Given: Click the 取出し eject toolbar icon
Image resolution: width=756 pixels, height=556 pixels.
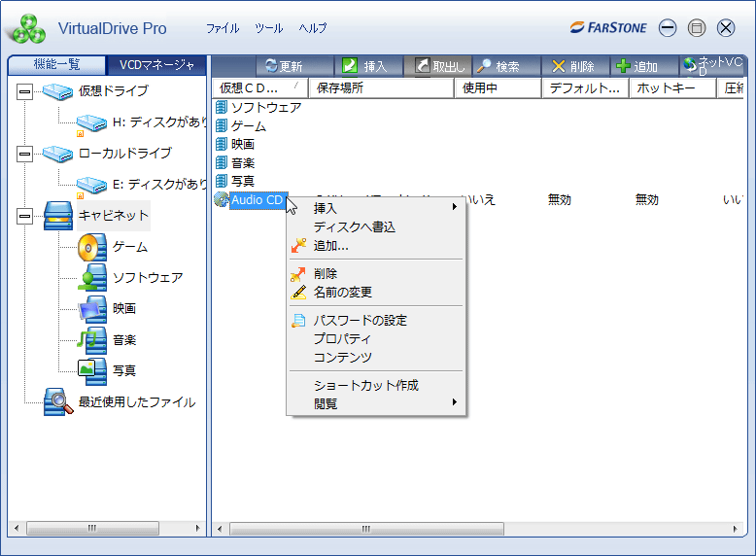Looking at the screenshot, I should (423, 66).
